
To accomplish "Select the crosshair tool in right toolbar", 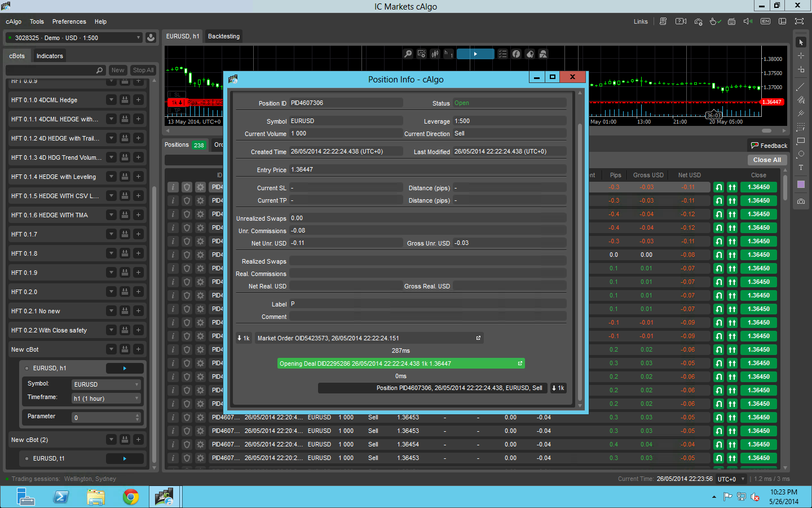I will pyautogui.click(x=801, y=56).
